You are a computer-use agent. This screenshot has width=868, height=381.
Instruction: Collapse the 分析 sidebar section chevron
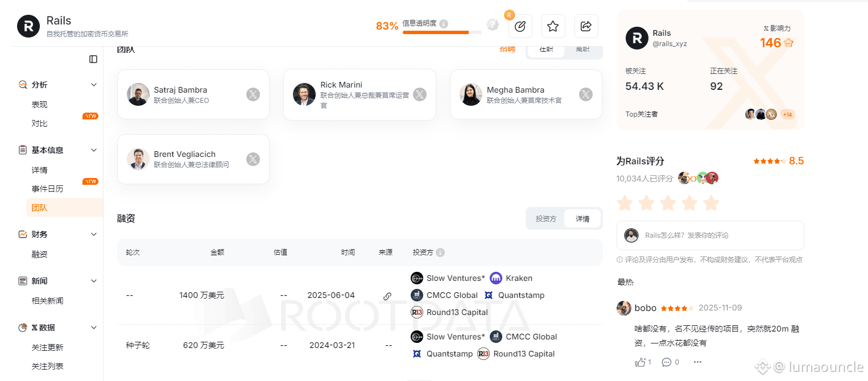94,85
